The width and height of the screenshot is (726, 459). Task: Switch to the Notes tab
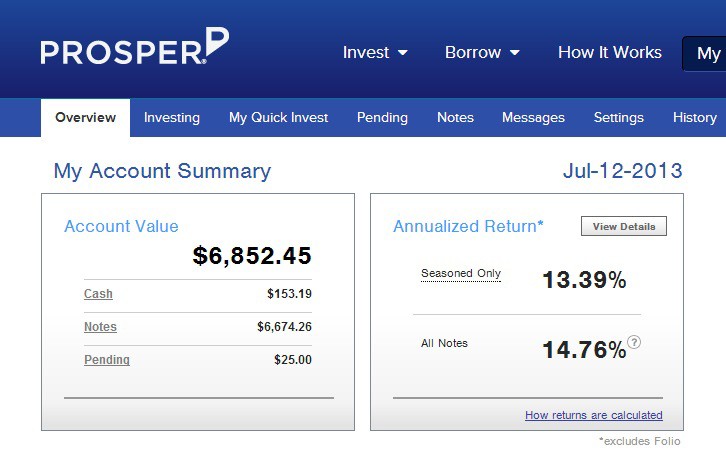tap(455, 117)
